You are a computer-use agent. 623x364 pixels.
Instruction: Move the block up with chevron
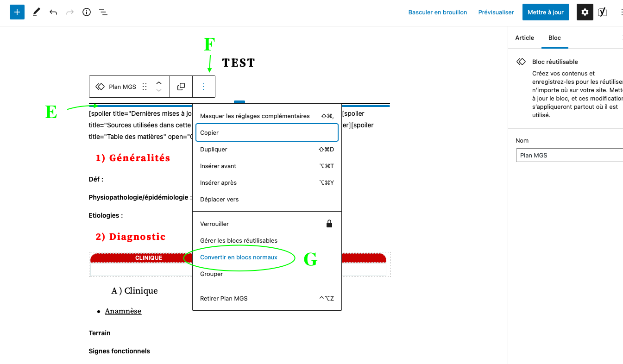tap(159, 82)
